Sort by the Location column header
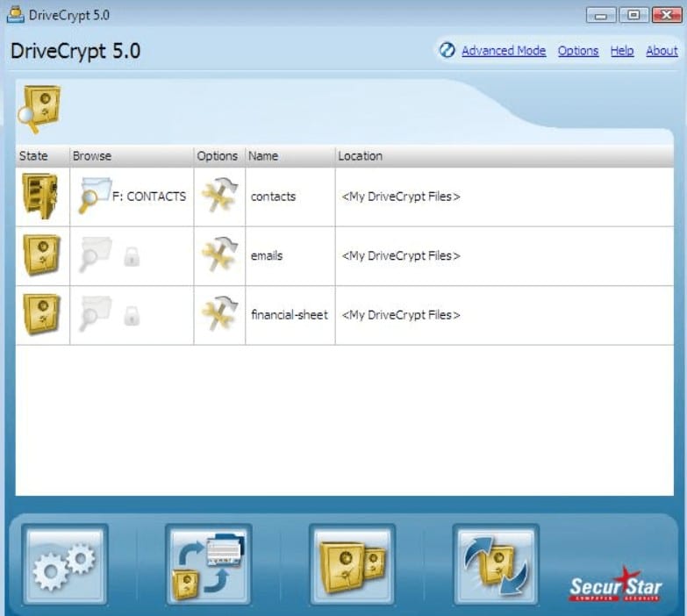The height and width of the screenshot is (616, 687). click(x=505, y=156)
